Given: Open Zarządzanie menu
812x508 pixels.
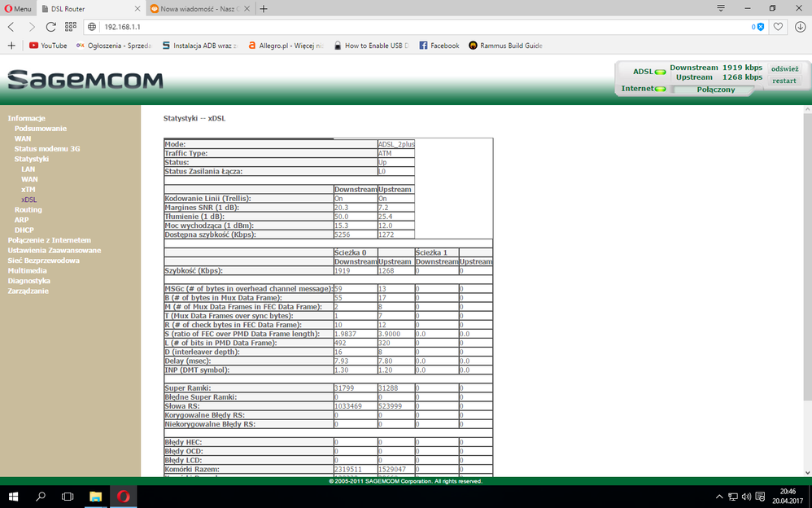Looking at the screenshot, I should (x=28, y=291).
